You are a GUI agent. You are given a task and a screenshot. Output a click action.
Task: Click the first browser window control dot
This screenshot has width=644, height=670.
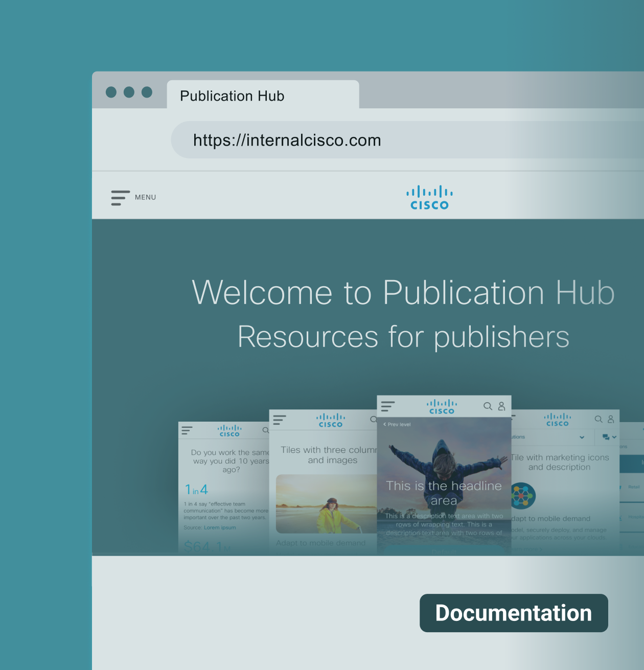tap(111, 92)
